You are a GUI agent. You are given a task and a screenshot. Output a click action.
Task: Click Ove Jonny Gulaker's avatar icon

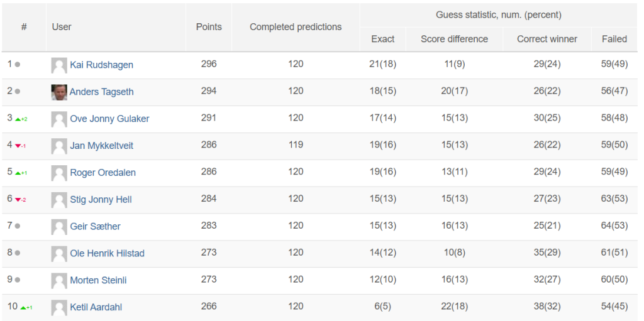pyautogui.click(x=59, y=119)
